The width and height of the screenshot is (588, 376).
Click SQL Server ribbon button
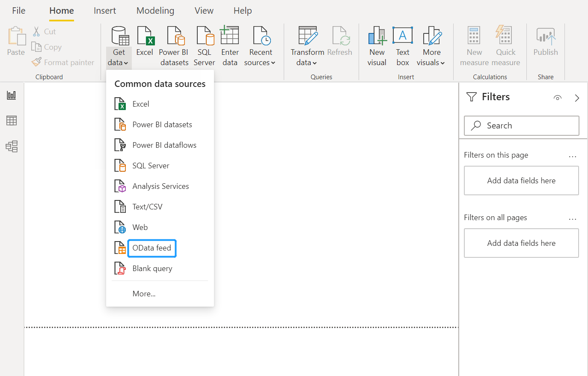point(205,46)
